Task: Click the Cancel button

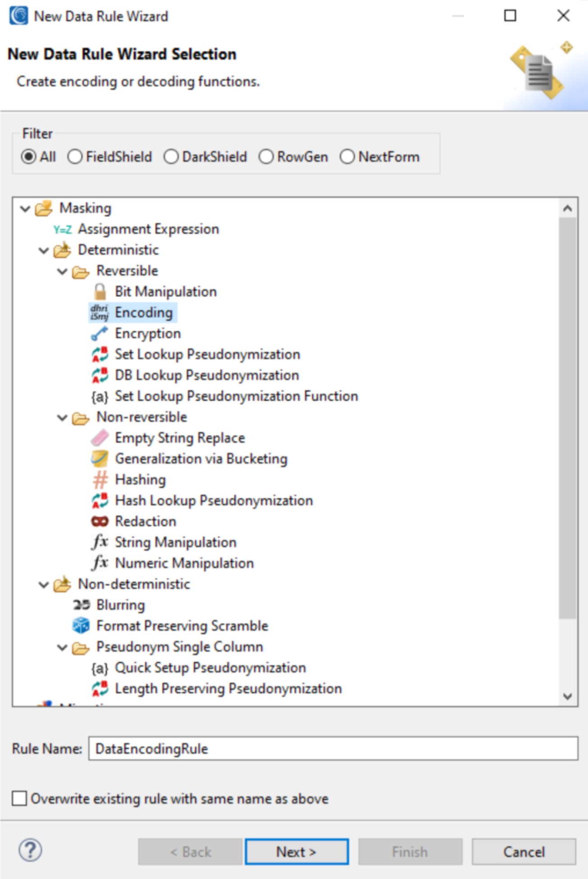Action: (x=524, y=852)
